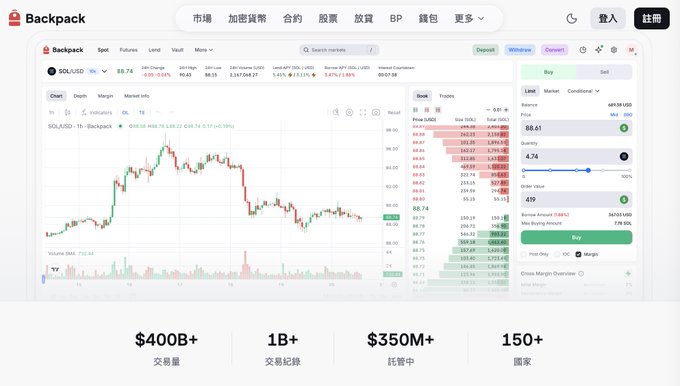Click the blue quantity slider handle

tap(588, 170)
